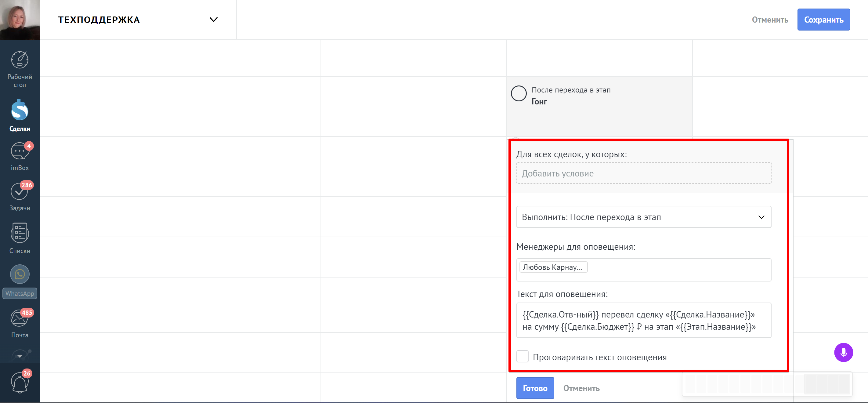The image size is (868, 403).
Task: Expand the ТЕХПОДДЕРЖКА pipeline chevron
Action: click(x=213, y=20)
